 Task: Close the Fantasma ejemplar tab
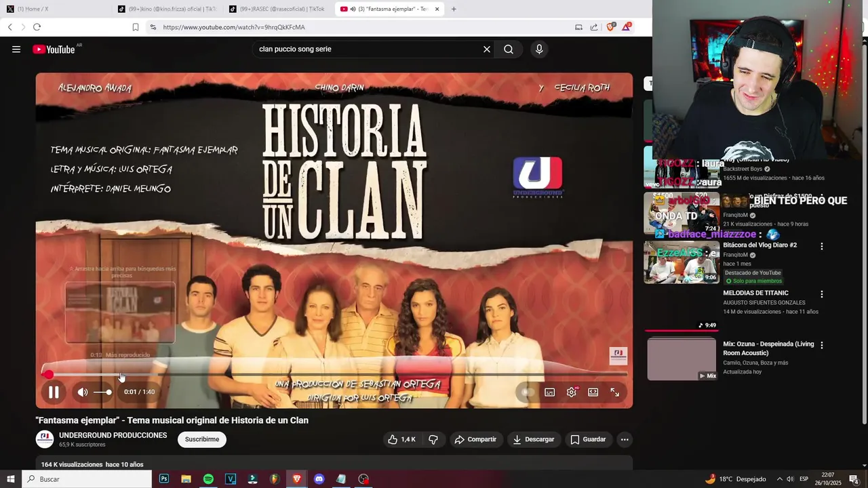pos(437,9)
